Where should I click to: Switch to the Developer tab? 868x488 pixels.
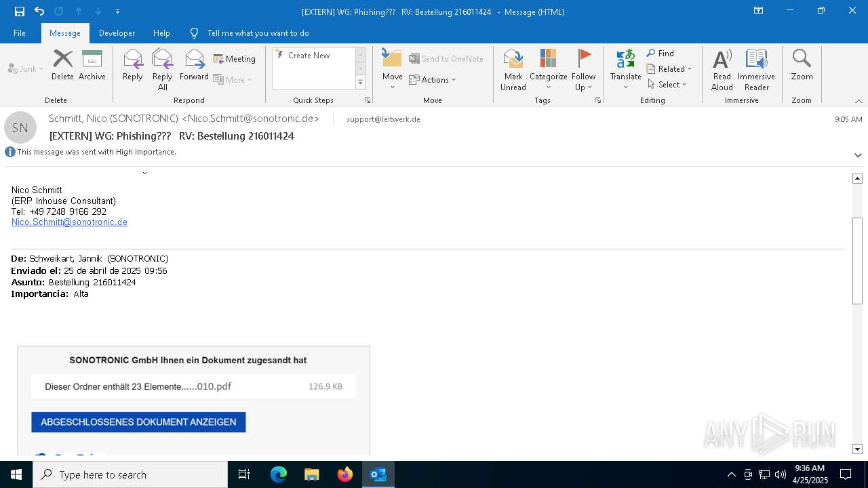tap(117, 33)
